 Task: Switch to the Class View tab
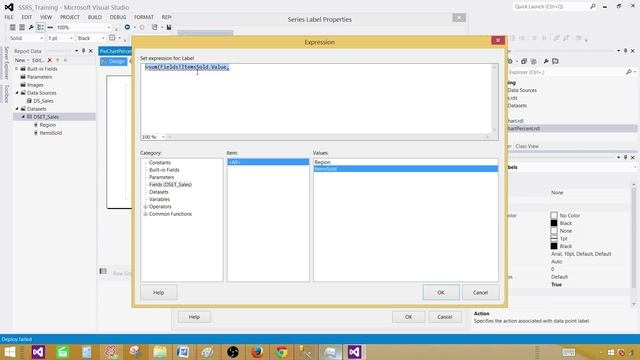click(x=527, y=146)
